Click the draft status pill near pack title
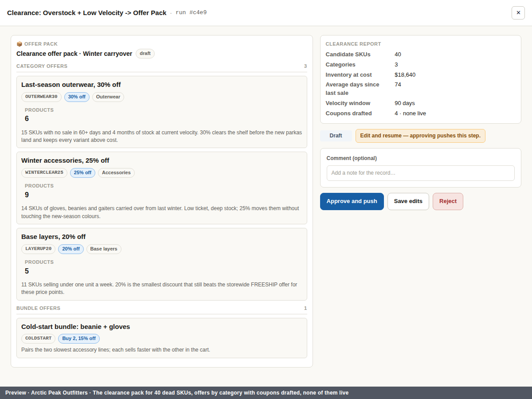The image size is (532, 399). (x=145, y=54)
